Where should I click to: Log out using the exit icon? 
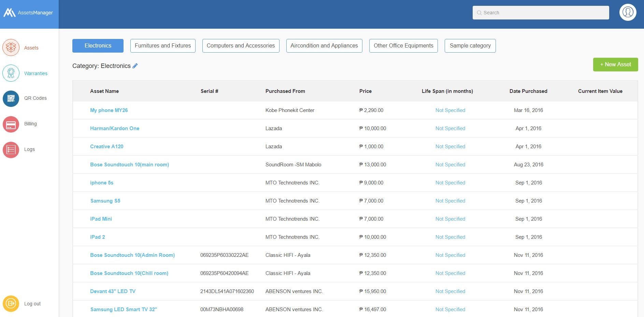(x=12, y=303)
